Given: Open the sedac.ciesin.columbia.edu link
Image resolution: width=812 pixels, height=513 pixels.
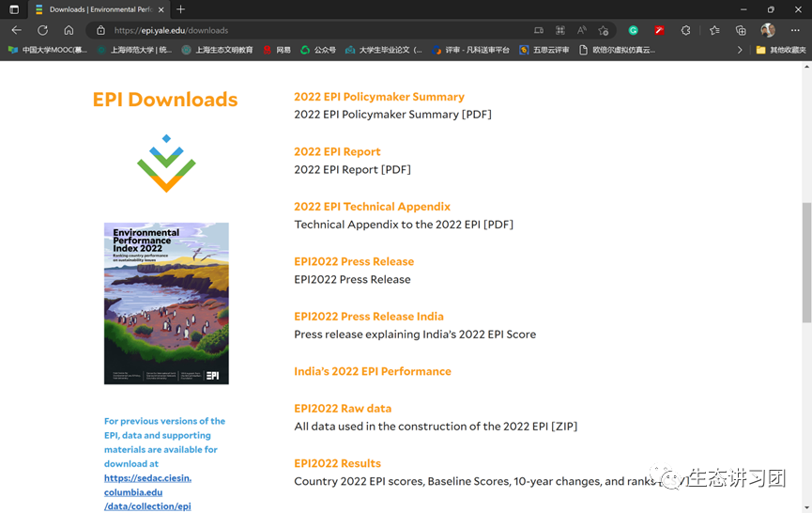Looking at the screenshot, I should (x=147, y=492).
